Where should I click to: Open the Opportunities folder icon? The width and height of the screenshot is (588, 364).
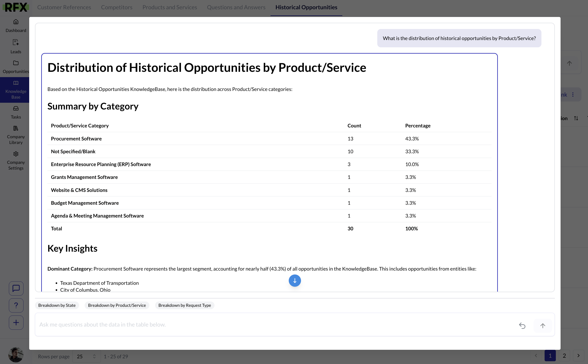16,63
